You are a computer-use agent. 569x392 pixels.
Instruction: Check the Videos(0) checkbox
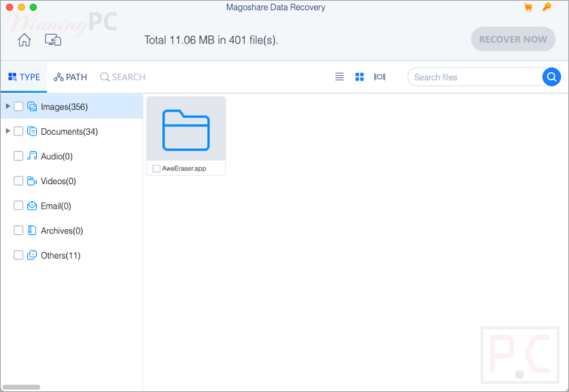click(x=18, y=181)
